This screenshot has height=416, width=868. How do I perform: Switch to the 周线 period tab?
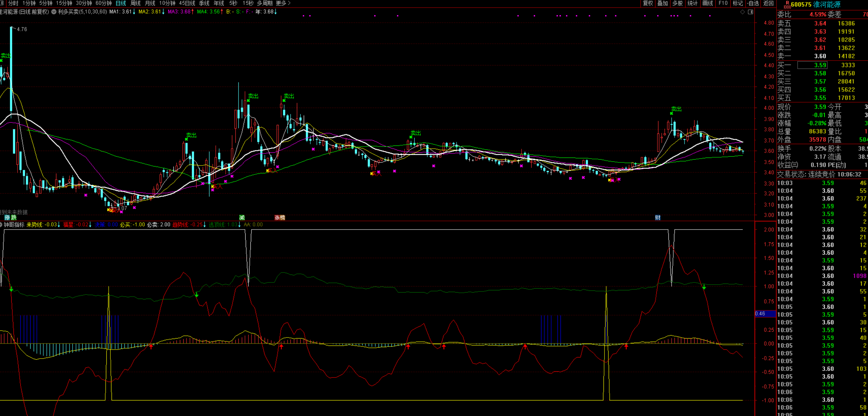(x=136, y=3)
